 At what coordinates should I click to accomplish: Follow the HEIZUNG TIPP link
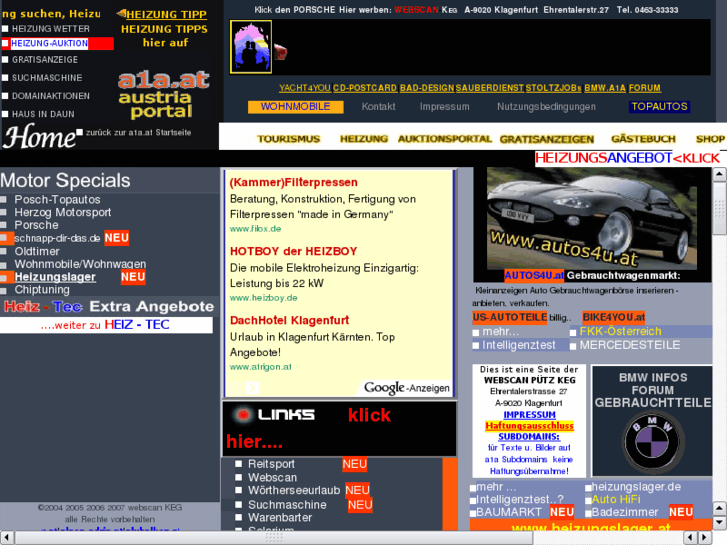tap(166, 14)
